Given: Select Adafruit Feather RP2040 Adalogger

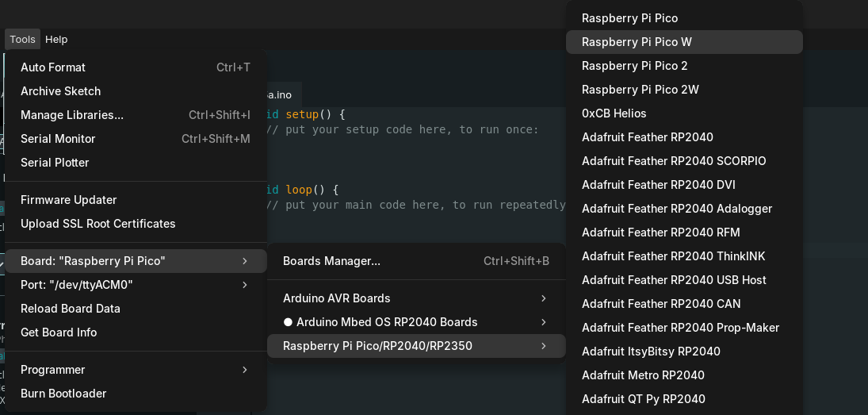Looking at the screenshot, I should point(684,209).
